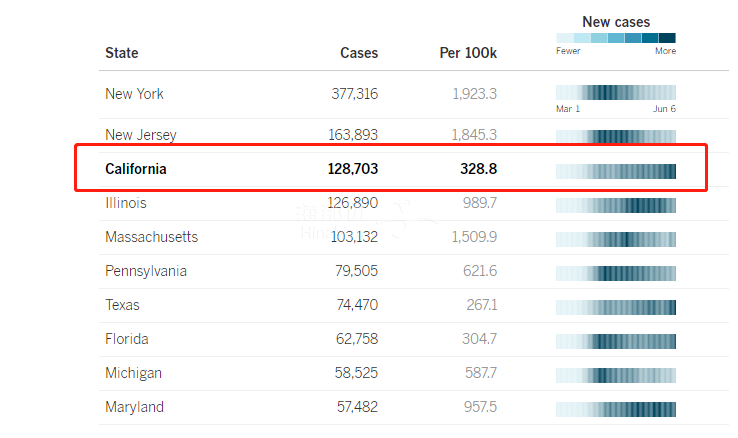The image size is (738, 438).
Task: Click the Florida state name
Action: [127, 339]
